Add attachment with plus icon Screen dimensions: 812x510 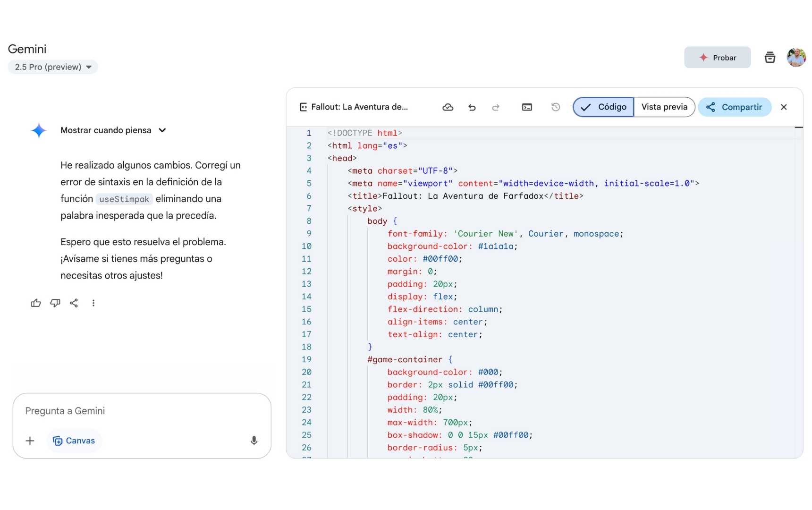pyautogui.click(x=30, y=441)
